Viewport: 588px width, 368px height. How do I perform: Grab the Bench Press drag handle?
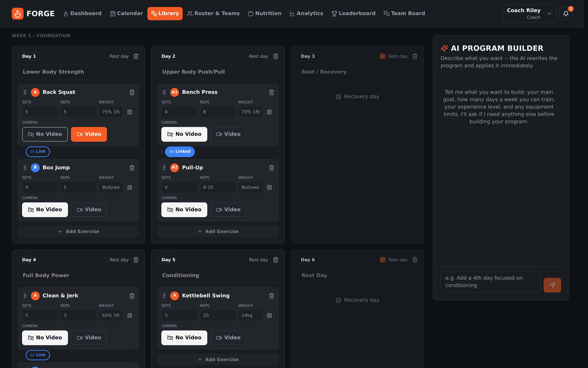[x=164, y=92]
